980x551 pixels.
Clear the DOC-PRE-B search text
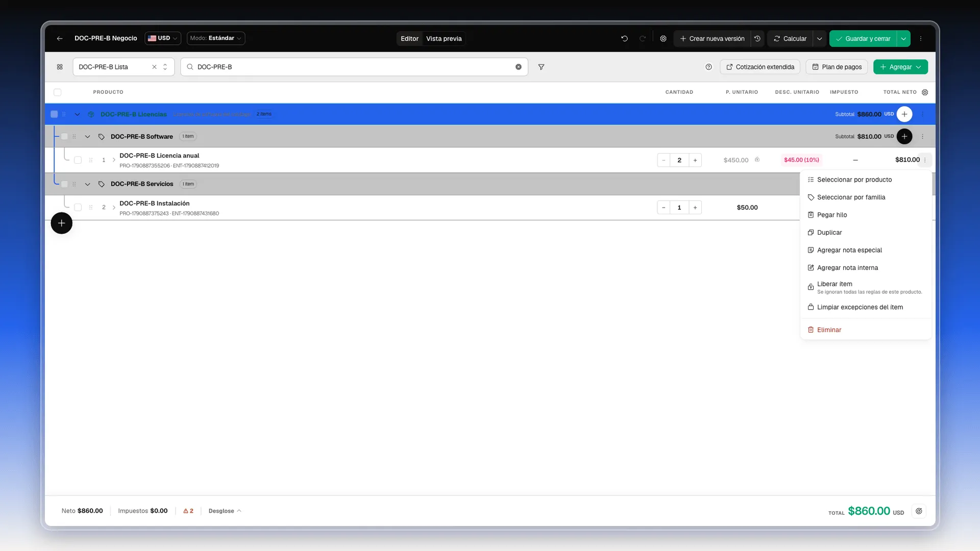click(519, 67)
